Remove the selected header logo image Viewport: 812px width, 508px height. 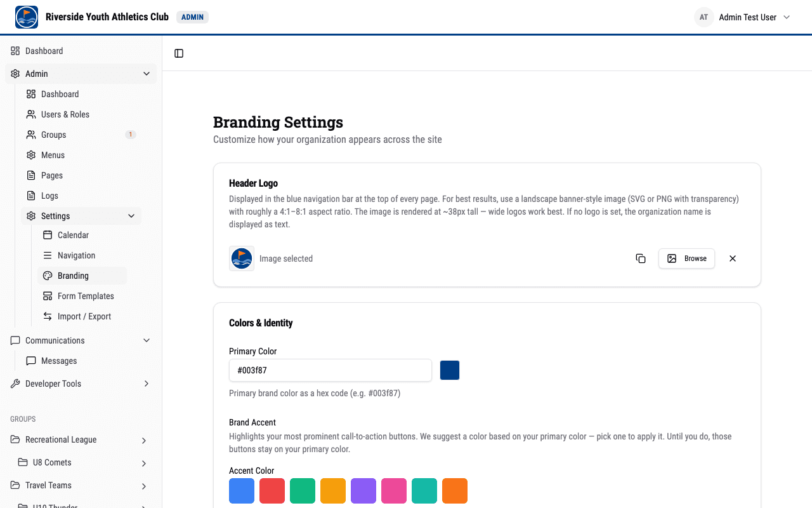[733, 258]
